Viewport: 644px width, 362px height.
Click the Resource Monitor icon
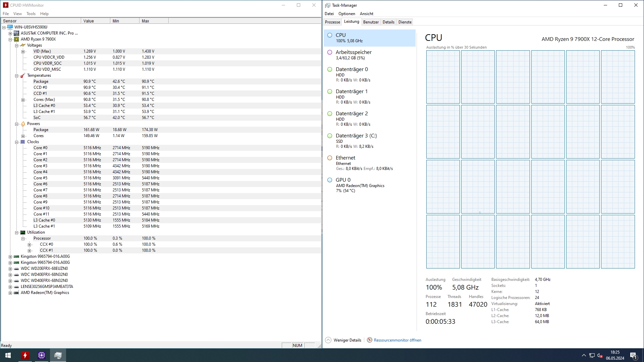pyautogui.click(x=369, y=340)
